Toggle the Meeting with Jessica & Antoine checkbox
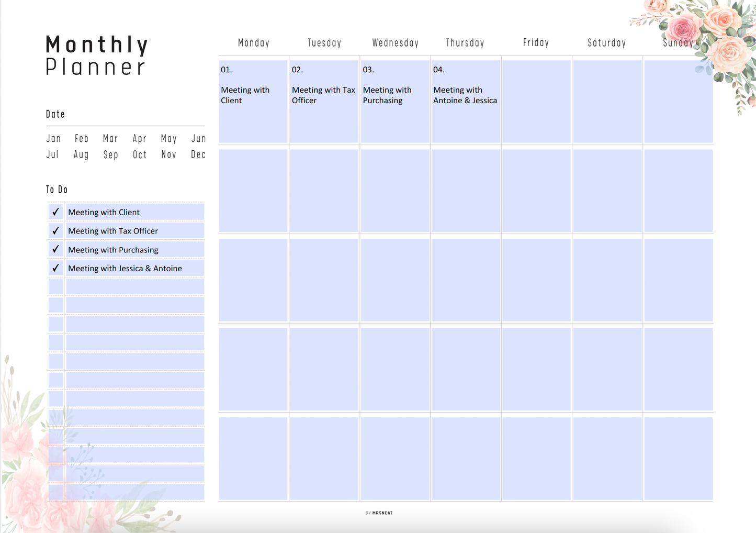The width and height of the screenshot is (756, 533). tap(55, 268)
